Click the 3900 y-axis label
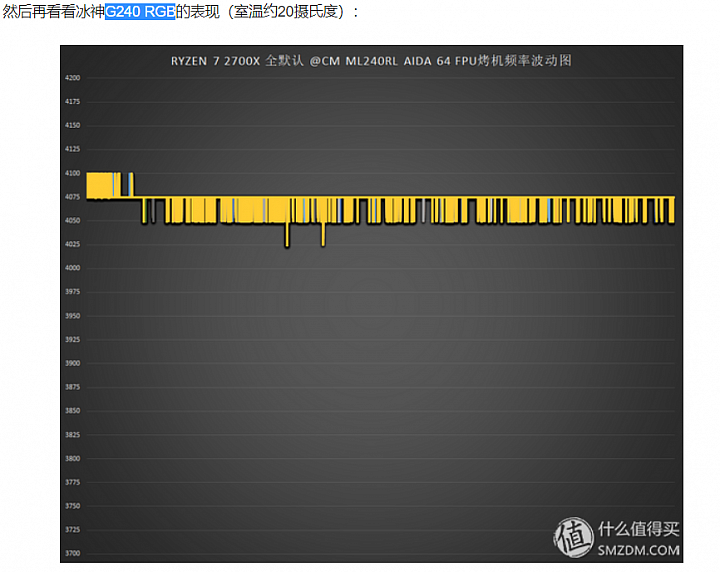Image resolution: width=720 pixels, height=572 pixels. click(x=73, y=363)
